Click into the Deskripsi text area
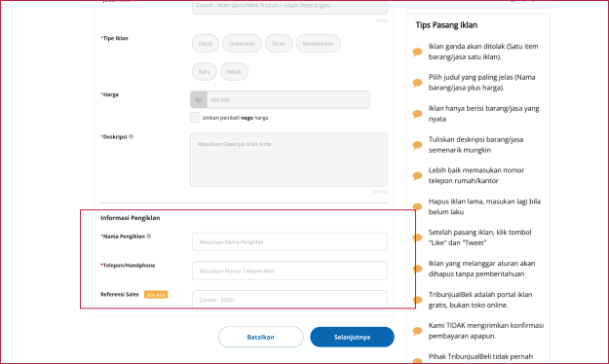This screenshot has width=609, height=364. (289, 160)
